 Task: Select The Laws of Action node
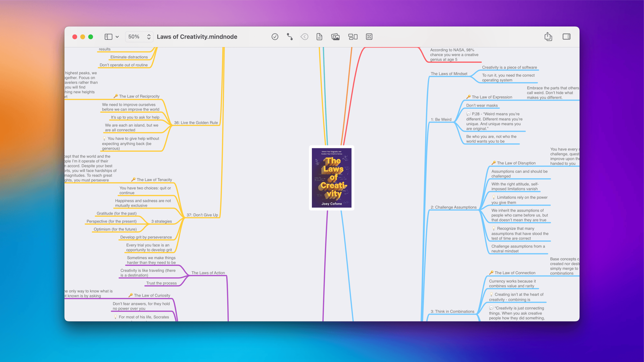(208, 273)
